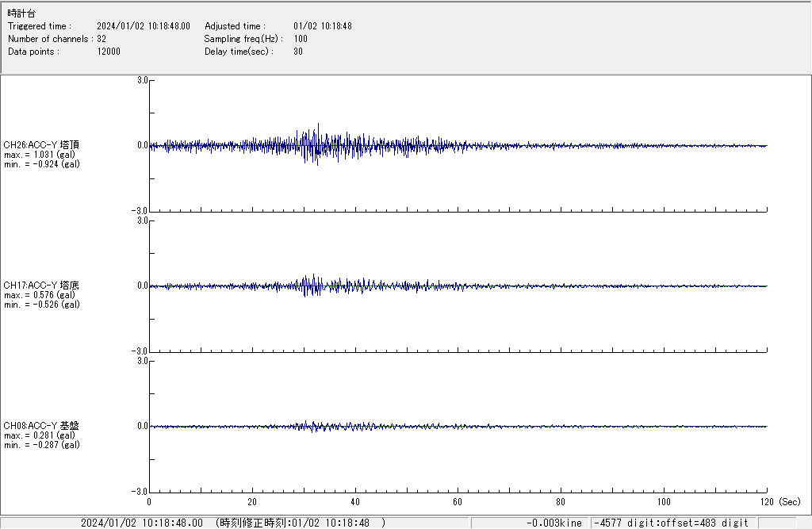
Task: Select the CH17:ACC-Y 塔底 channel label
Action: pos(41,286)
